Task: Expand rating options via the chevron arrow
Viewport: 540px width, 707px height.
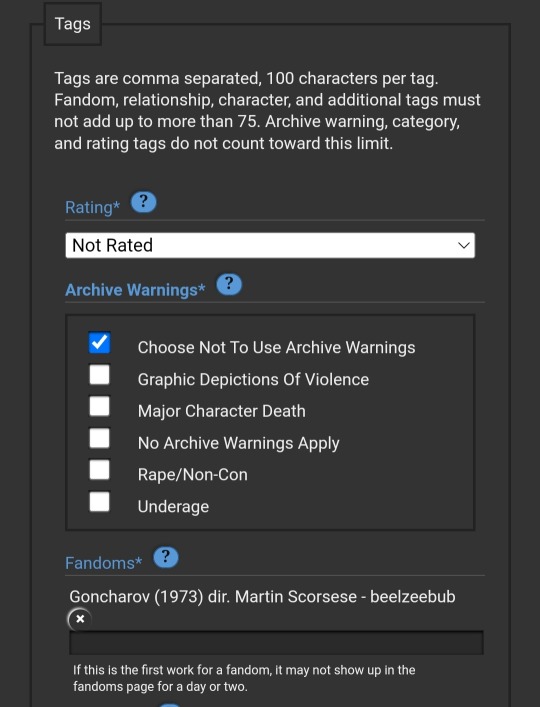Action: pos(463,245)
